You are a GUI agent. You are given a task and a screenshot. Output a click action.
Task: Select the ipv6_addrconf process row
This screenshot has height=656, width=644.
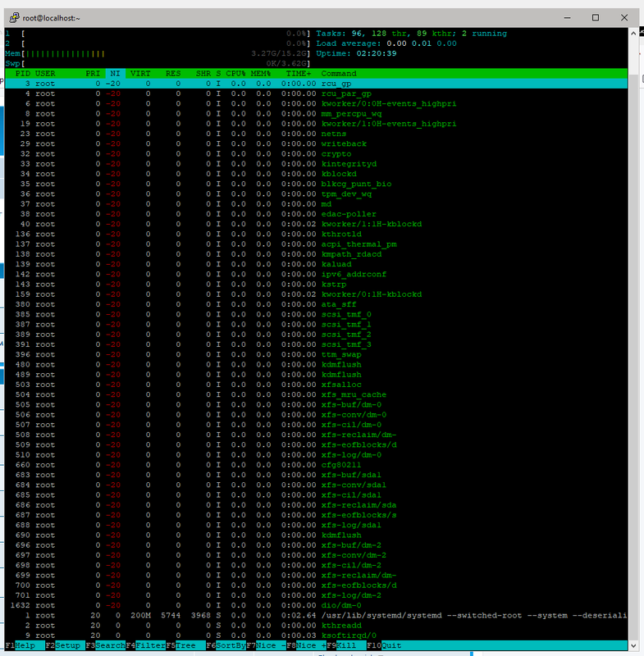[316, 275]
